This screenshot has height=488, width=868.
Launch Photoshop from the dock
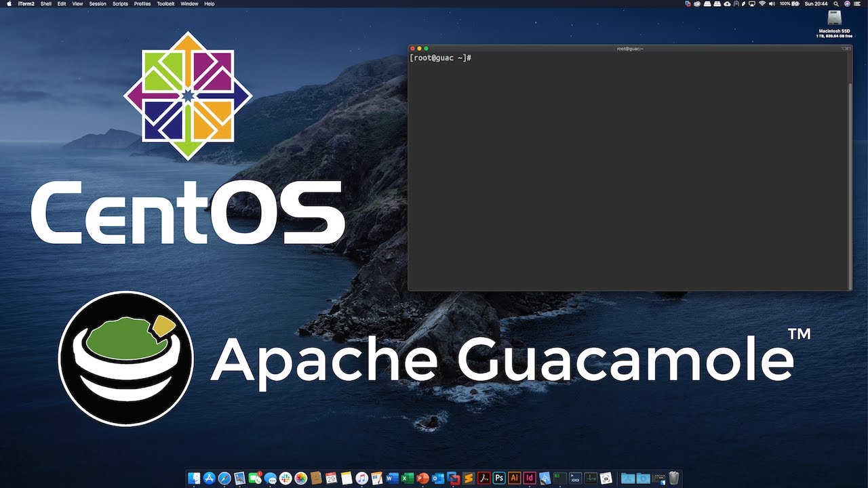499,478
